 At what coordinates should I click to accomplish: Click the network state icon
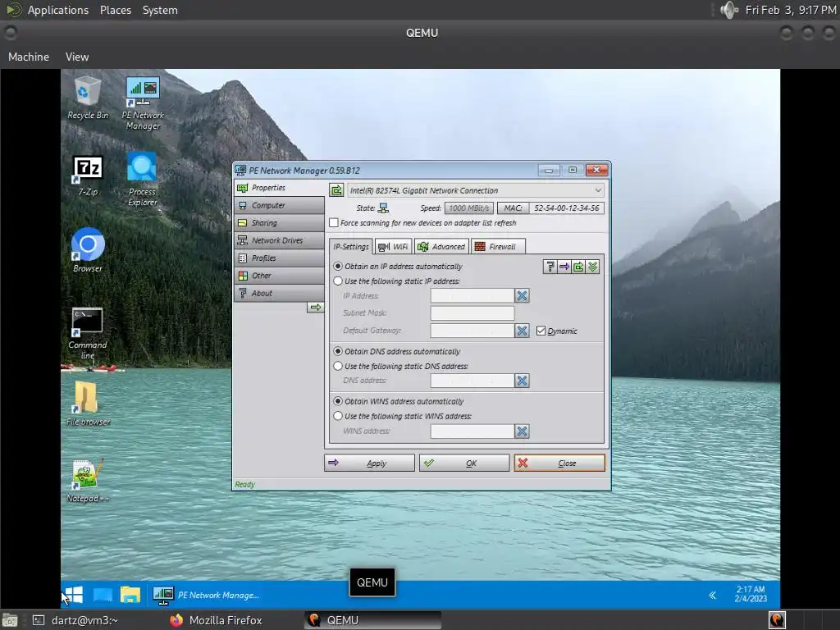click(x=384, y=208)
